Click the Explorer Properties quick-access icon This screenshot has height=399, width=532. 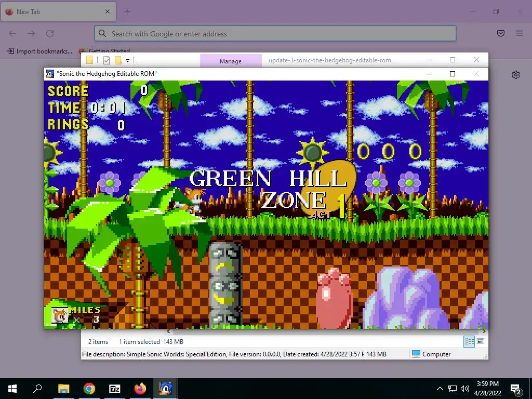(x=107, y=60)
